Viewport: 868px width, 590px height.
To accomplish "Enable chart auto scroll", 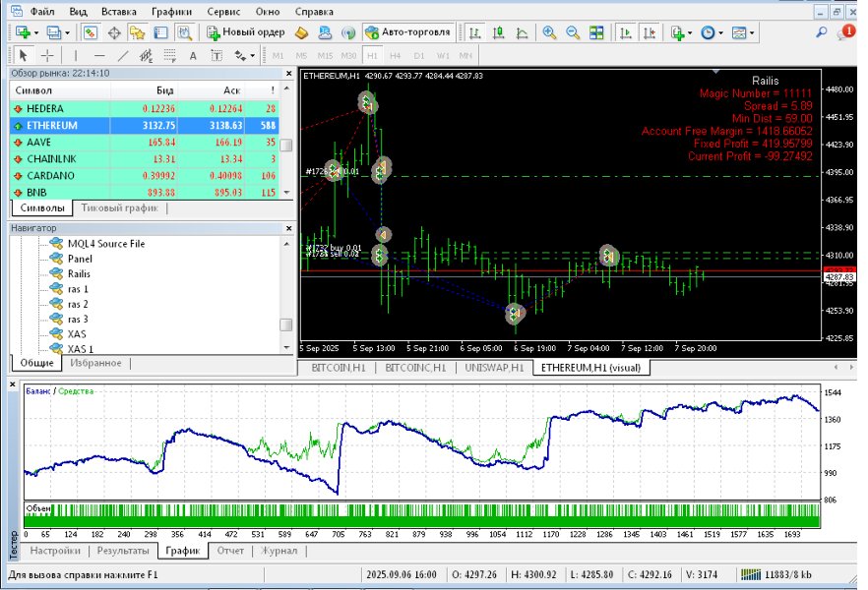I will (x=625, y=30).
